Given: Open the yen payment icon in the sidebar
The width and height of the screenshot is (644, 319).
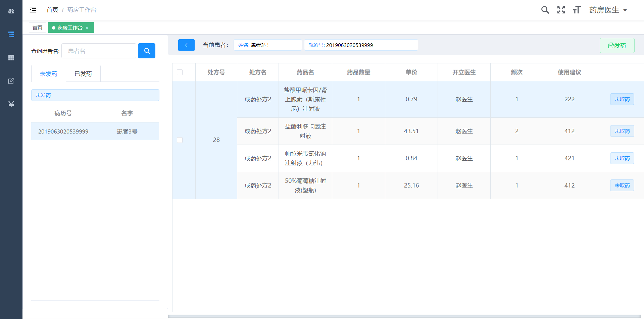Looking at the screenshot, I should pos(11,104).
